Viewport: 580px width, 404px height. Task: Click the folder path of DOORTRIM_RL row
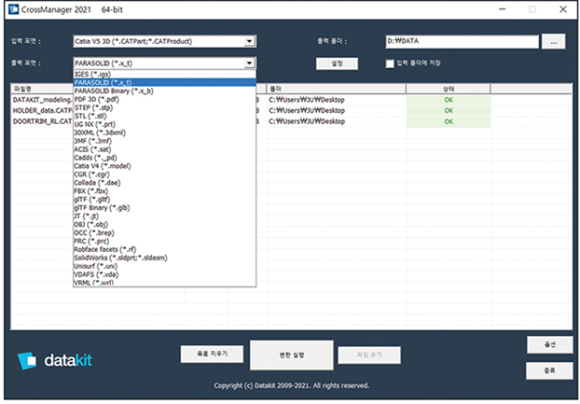307,121
